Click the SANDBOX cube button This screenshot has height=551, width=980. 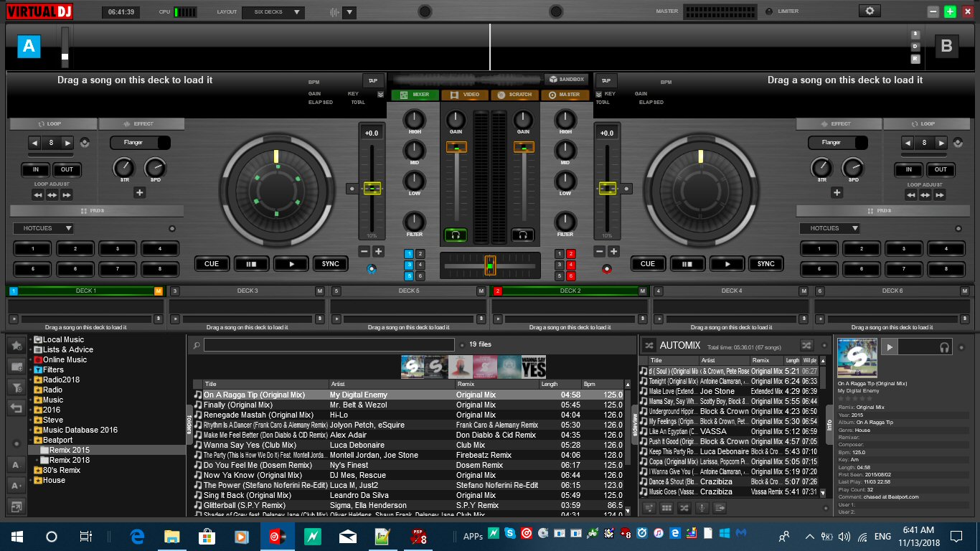[565, 79]
